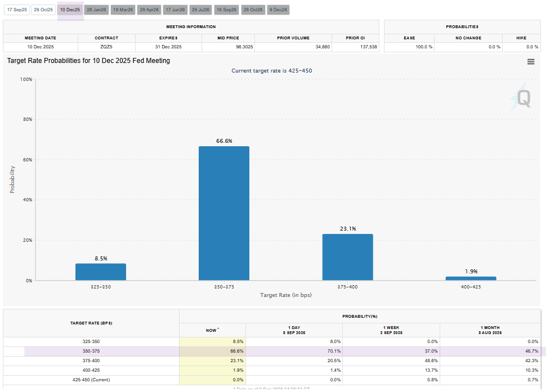Click the 1 WEEK column header
The image size is (546, 392).
391,330
